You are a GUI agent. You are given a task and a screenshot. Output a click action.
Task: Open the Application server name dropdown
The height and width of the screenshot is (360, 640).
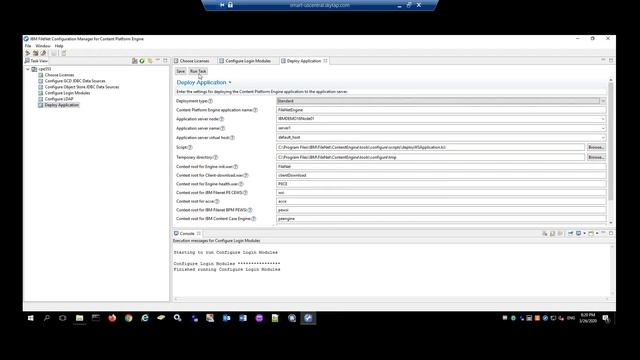tap(603, 128)
